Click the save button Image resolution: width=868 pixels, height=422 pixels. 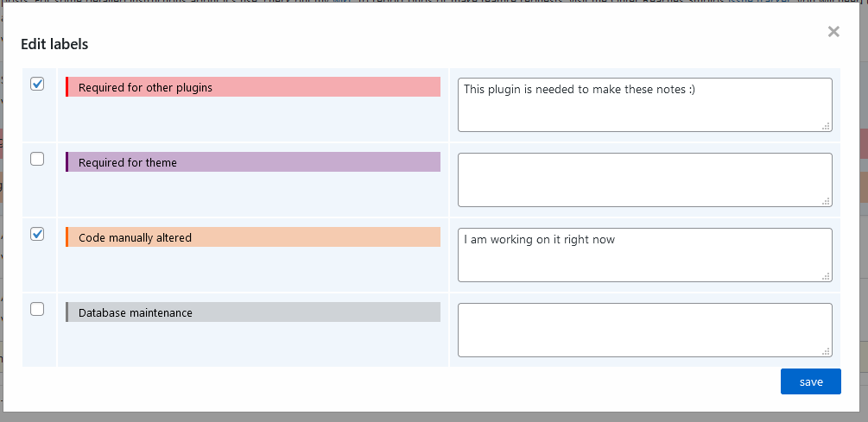point(810,381)
